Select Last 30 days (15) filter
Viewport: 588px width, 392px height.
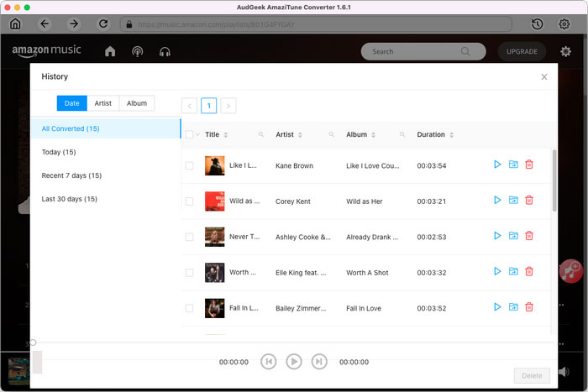(106, 199)
